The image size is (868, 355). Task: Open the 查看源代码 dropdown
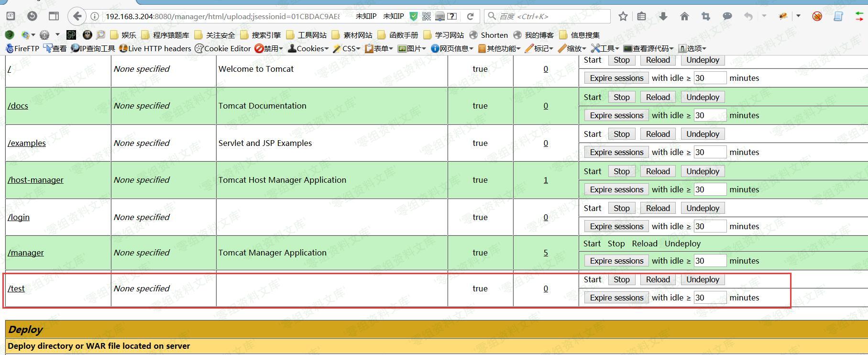pos(648,48)
